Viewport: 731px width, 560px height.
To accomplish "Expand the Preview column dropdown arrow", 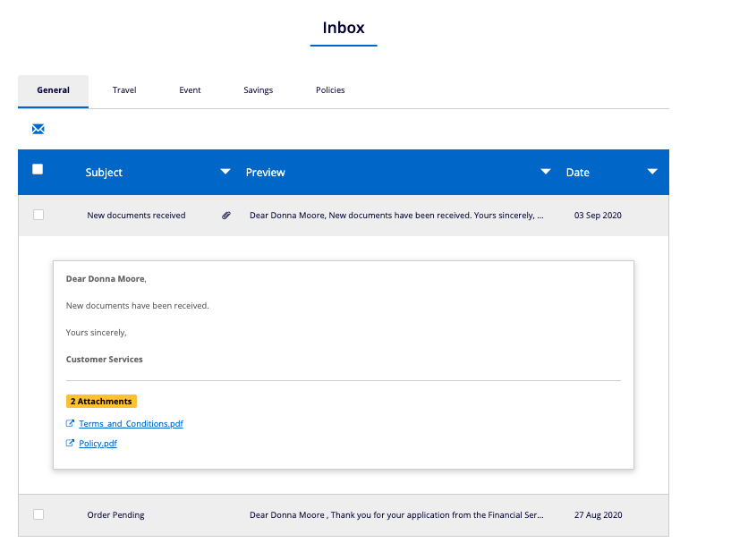I will pyautogui.click(x=546, y=172).
